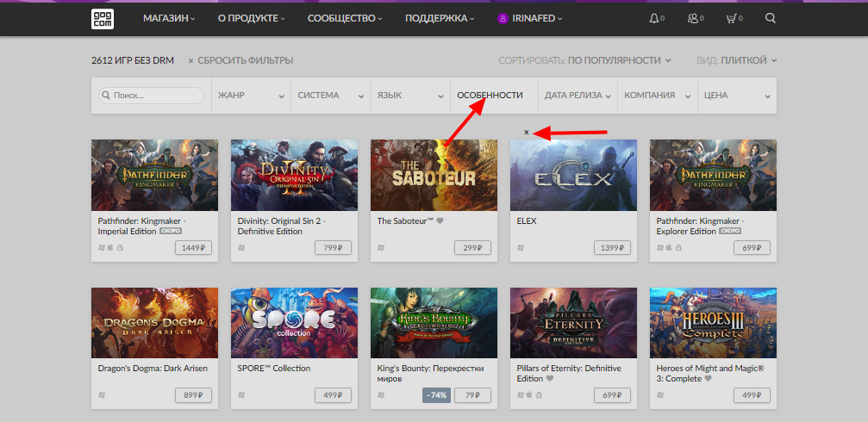
Task: Click wishlist heart on Heroes of Might and Magic 3
Action: click(x=708, y=379)
